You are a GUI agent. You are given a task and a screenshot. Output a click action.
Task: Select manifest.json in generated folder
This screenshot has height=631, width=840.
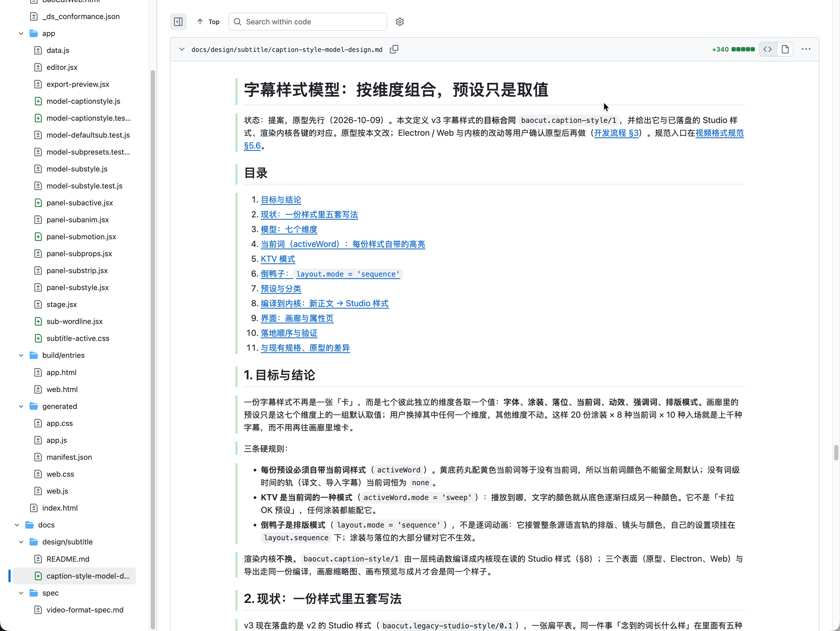[x=69, y=457]
